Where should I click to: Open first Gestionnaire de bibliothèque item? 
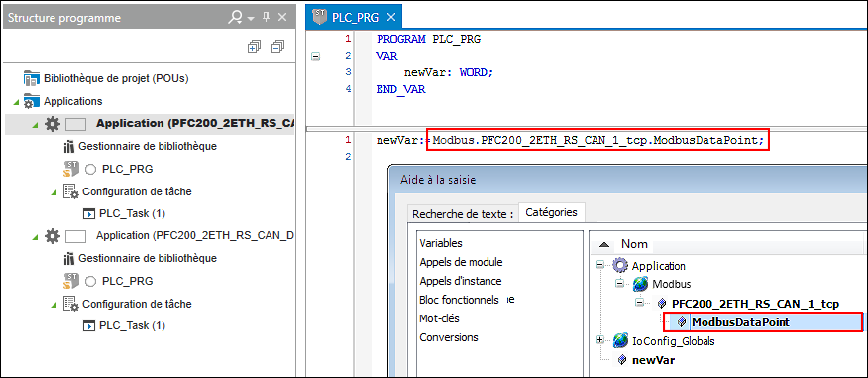click(x=148, y=146)
